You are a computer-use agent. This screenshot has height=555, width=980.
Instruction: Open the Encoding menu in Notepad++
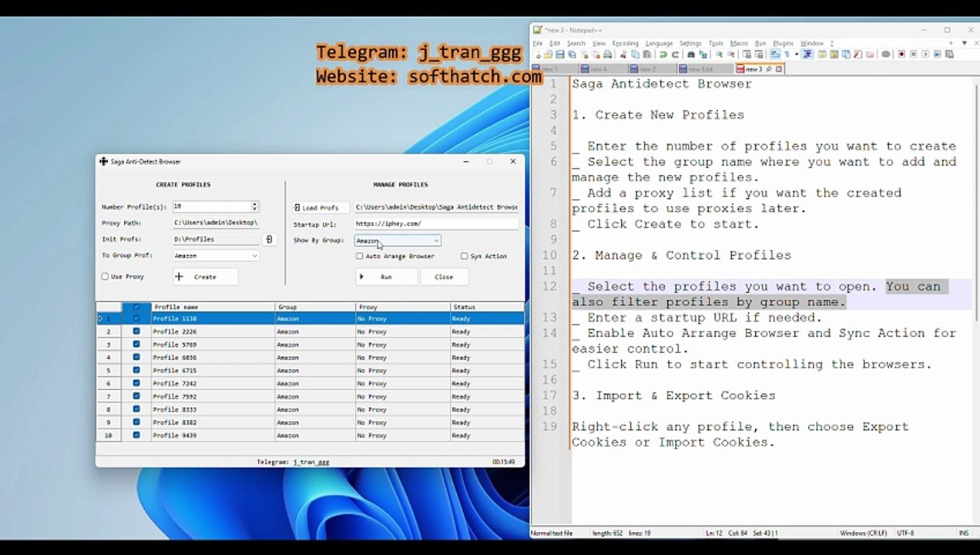pos(625,43)
